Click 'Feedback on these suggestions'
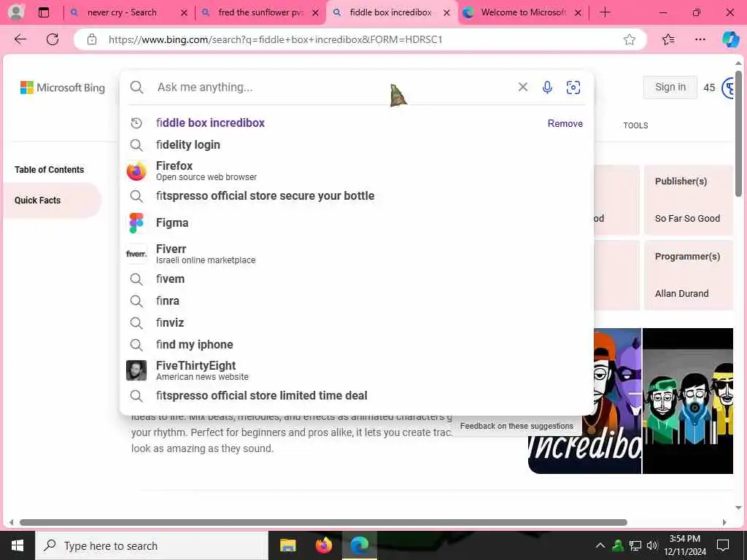This screenshot has width=747, height=560. click(x=516, y=426)
